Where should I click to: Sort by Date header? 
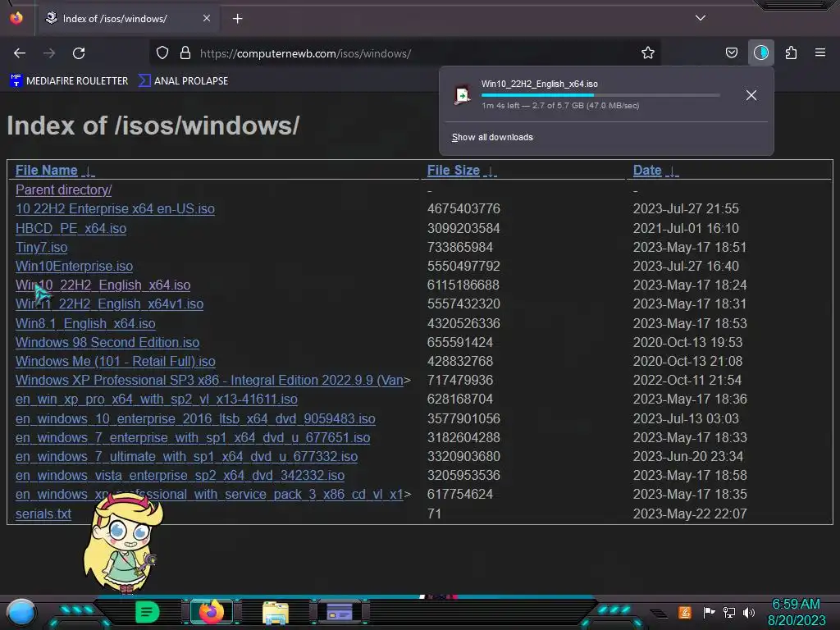(647, 171)
